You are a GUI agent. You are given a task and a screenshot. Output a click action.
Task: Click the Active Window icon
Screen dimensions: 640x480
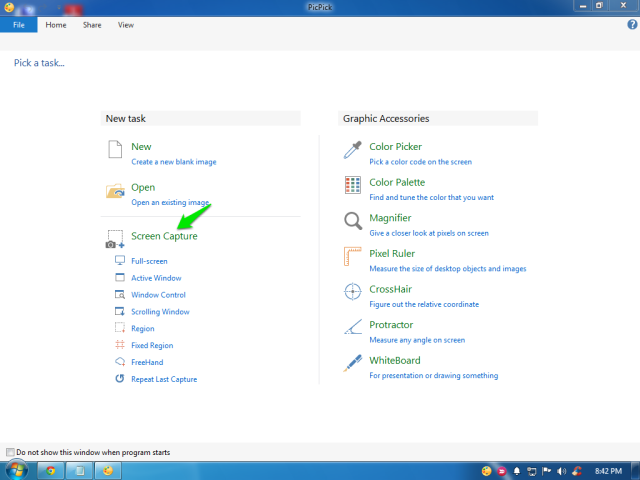click(120, 278)
